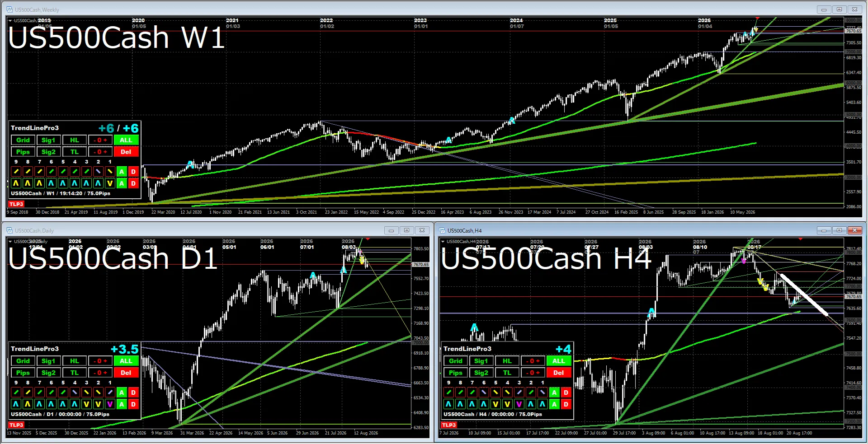The width and height of the screenshot is (868, 444).
Task: Click the red Del button in H4 panel
Action: point(559,373)
